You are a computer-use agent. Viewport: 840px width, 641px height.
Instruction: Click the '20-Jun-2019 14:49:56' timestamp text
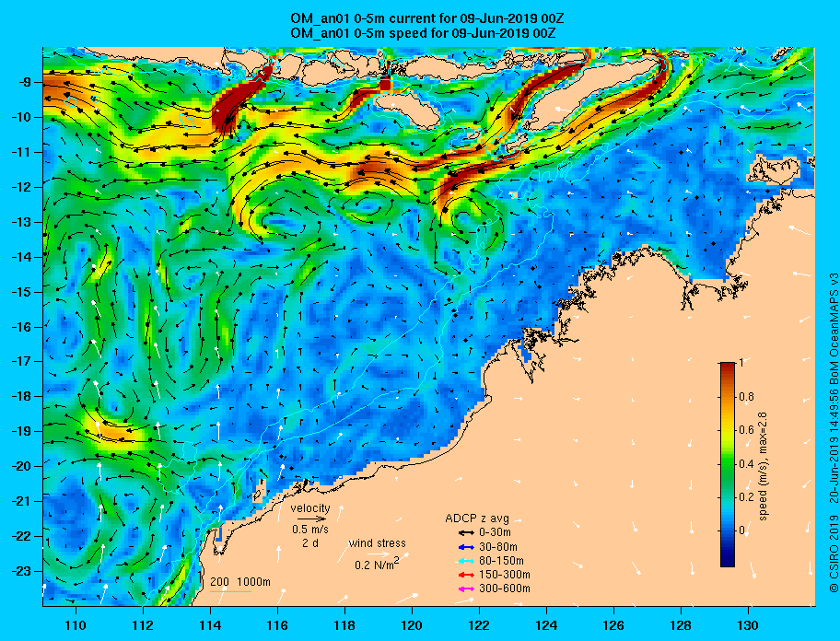(x=834, y=448)
